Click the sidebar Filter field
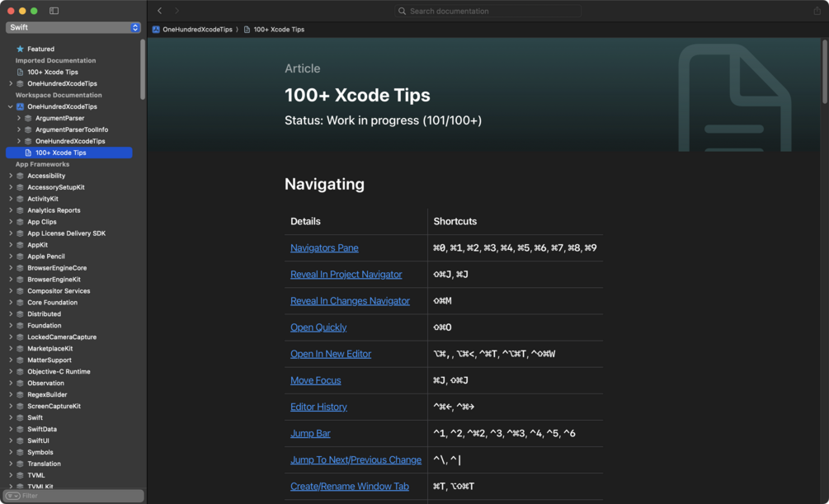Screen dimensions: 829x504 [73, 496]
